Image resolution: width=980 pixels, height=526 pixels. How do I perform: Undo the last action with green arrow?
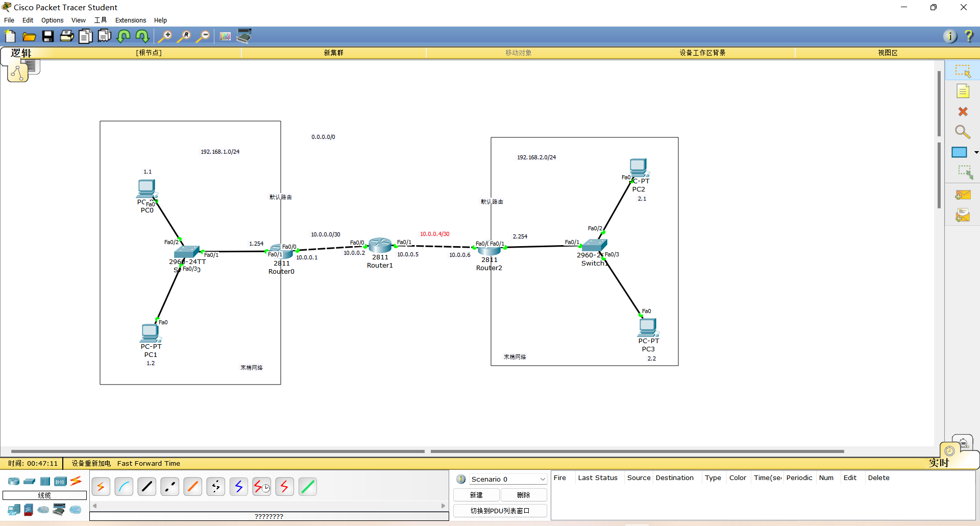[124, 36]
